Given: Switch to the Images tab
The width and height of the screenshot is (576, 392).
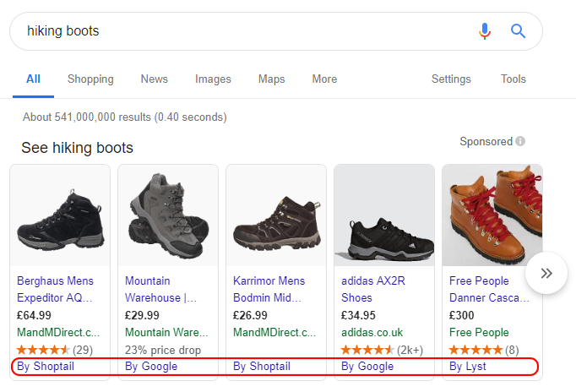Looking at the screenshot, I should click(x=213, y=79).
